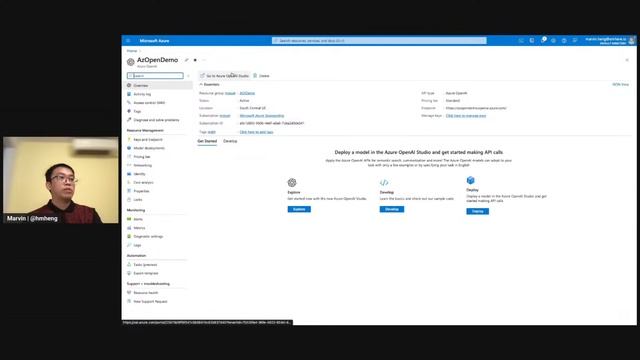
Task: Close the AzOpenDemo resource blade
Action: pos(627,60)
